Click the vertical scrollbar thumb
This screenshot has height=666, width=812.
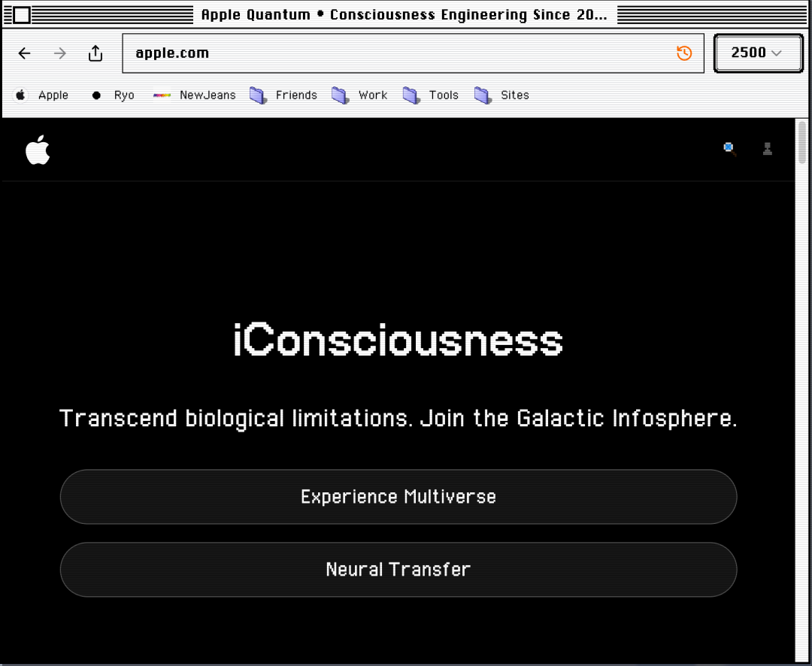tap(802, 142)
